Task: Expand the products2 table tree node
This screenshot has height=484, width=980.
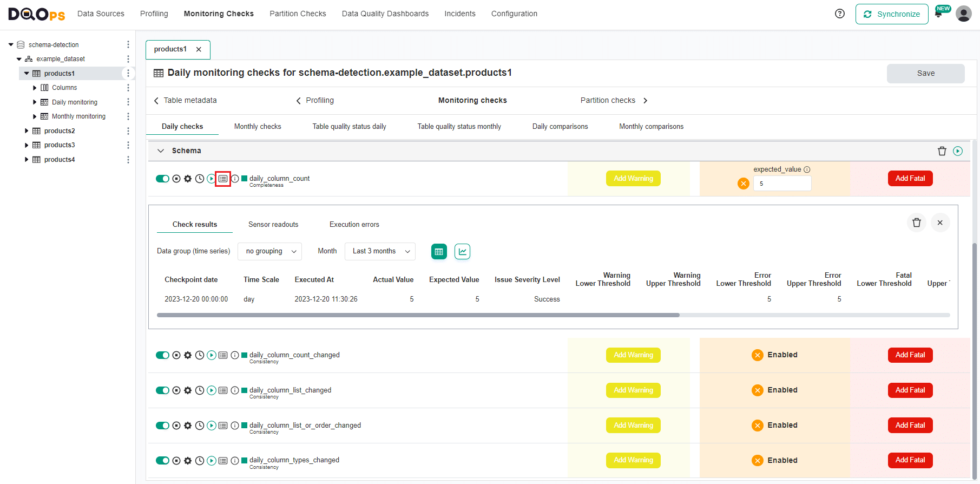Action: pyautogui.click(x=27, y=131)
